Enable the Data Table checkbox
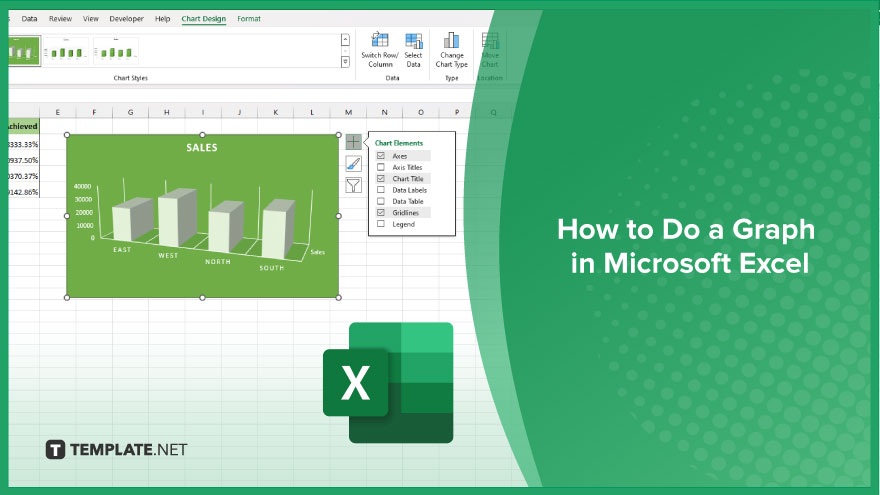The width and height of the screenshot is (880, 495). click(x=381, y=201)
